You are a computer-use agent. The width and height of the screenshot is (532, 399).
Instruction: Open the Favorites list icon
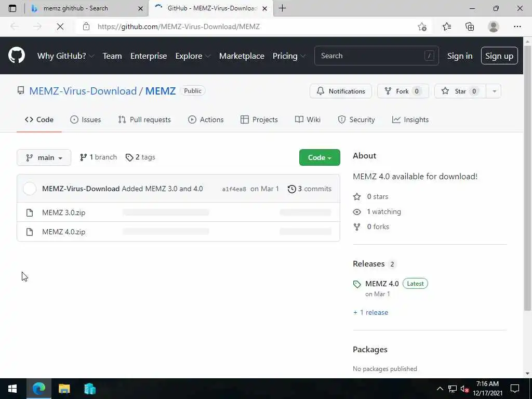(447, 26)
